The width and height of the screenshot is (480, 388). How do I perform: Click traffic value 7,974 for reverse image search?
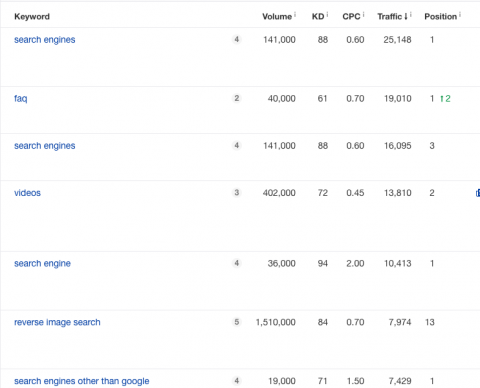(x=400, y=322)
